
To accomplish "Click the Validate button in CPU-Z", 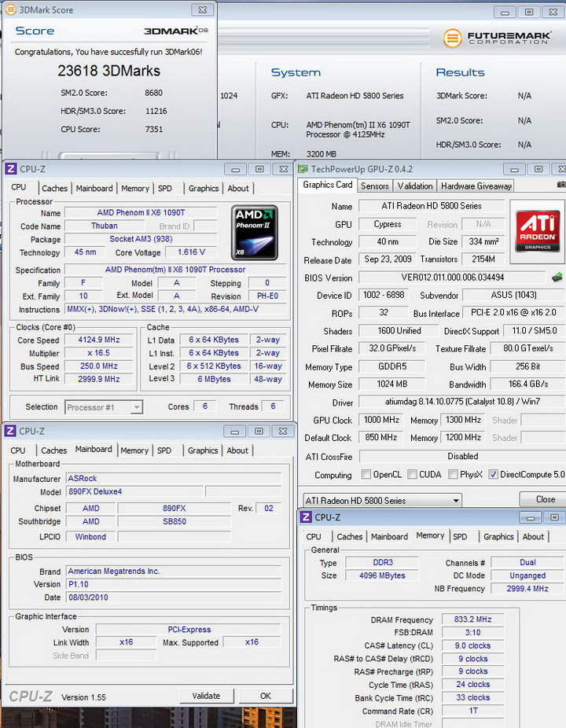I will click(206, 696).
